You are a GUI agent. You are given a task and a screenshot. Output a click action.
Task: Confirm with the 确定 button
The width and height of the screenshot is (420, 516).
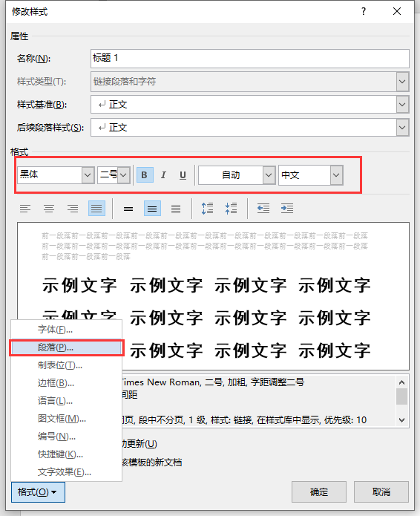(x=319, y=492)
